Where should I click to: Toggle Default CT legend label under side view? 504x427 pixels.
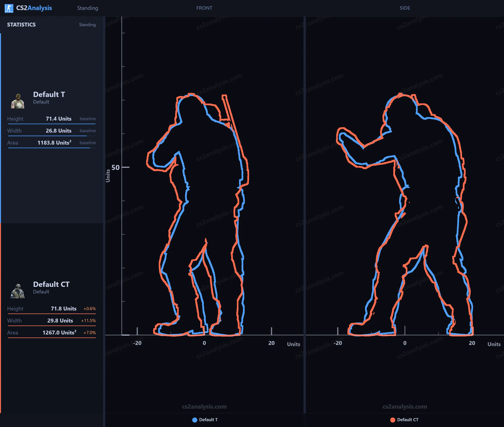click(x=408, y=420)
